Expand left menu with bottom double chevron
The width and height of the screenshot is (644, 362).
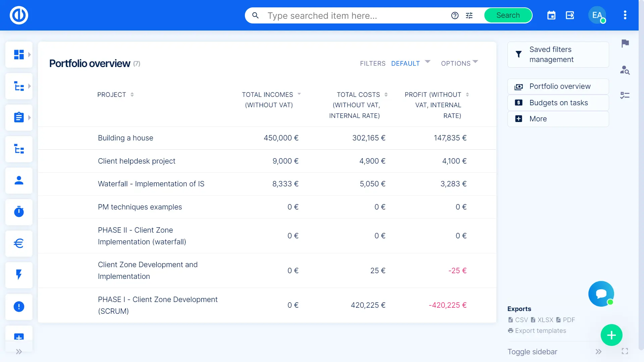coord(19,352)
